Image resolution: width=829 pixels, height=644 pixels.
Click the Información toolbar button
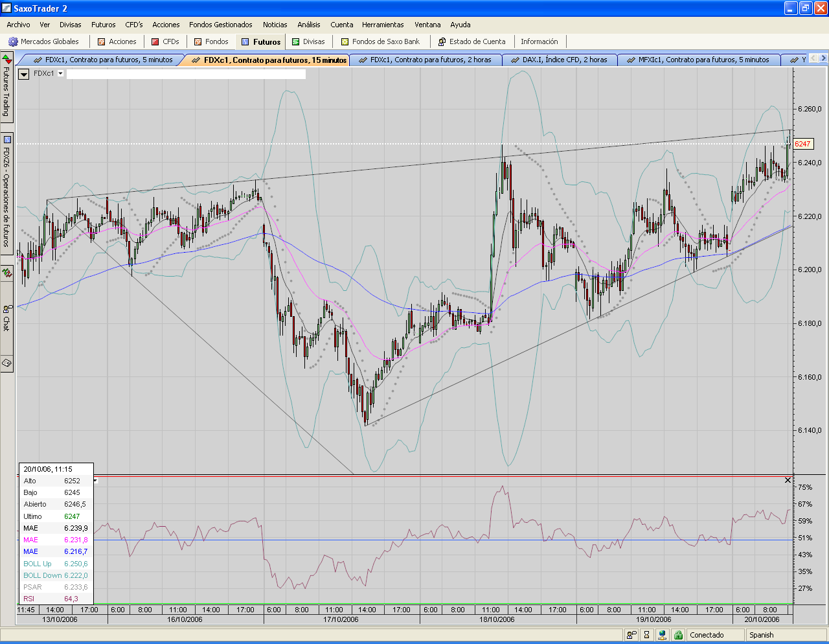click(539, 41)
